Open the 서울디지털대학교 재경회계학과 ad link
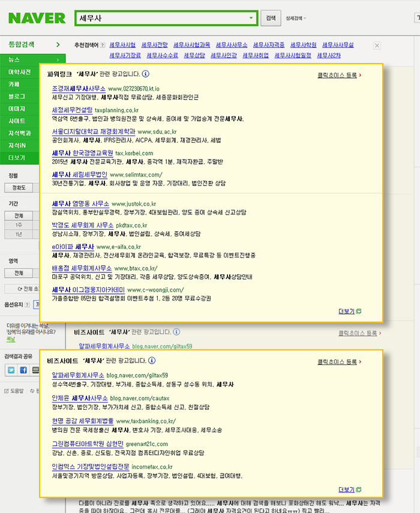Screen dimensions: 420x513 pyautogui.click(x=94, y=131)
